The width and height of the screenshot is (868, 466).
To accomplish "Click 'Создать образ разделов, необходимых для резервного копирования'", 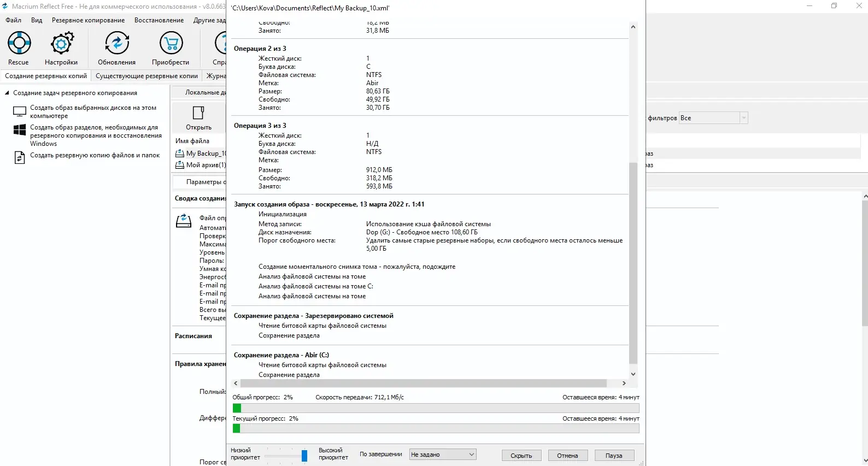I will point(96,135).
